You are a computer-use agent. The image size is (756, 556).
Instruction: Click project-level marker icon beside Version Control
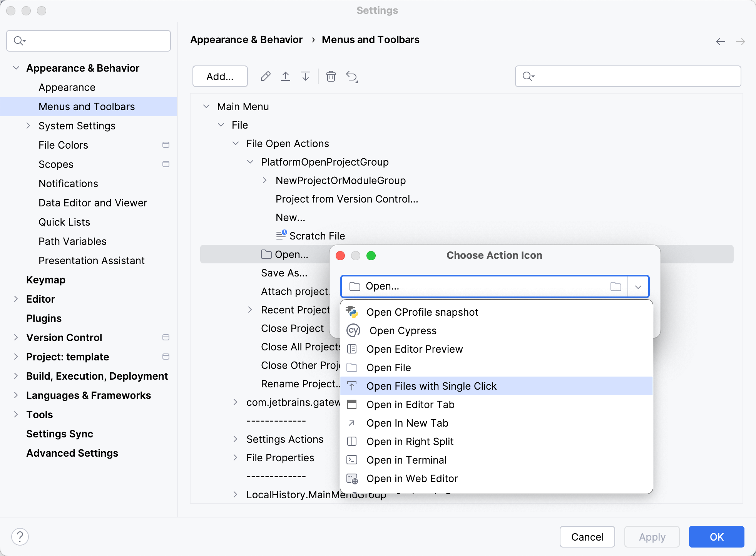(166, 337)
